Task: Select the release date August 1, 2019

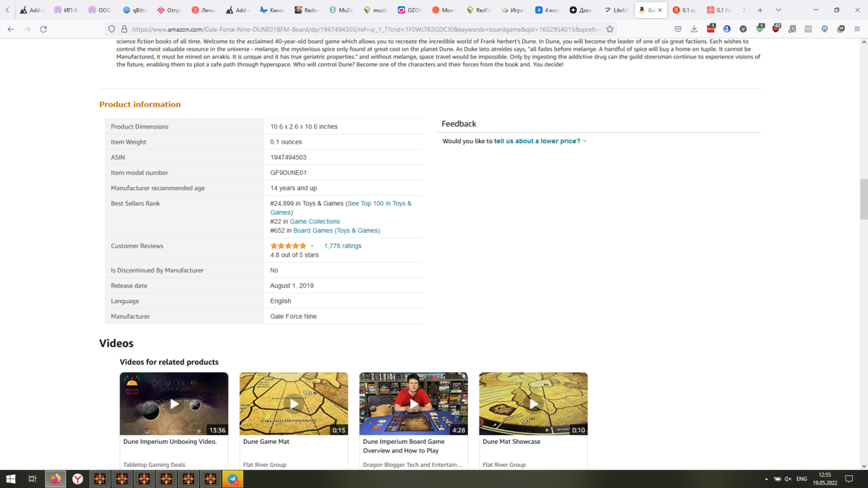Action: pos(292,286)
